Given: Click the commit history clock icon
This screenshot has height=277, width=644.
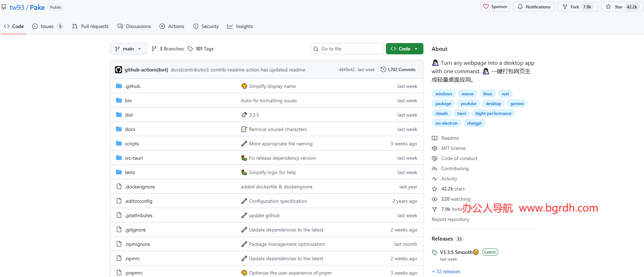Looking at the screenshot, I should pyautogui.click(x=384, y=70).
